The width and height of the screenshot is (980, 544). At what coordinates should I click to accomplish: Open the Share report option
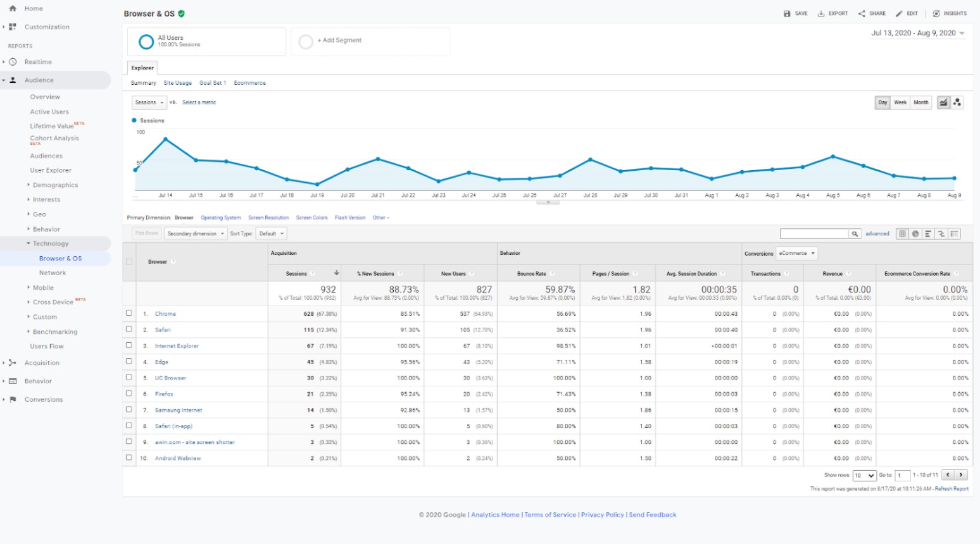click(862, 13)
